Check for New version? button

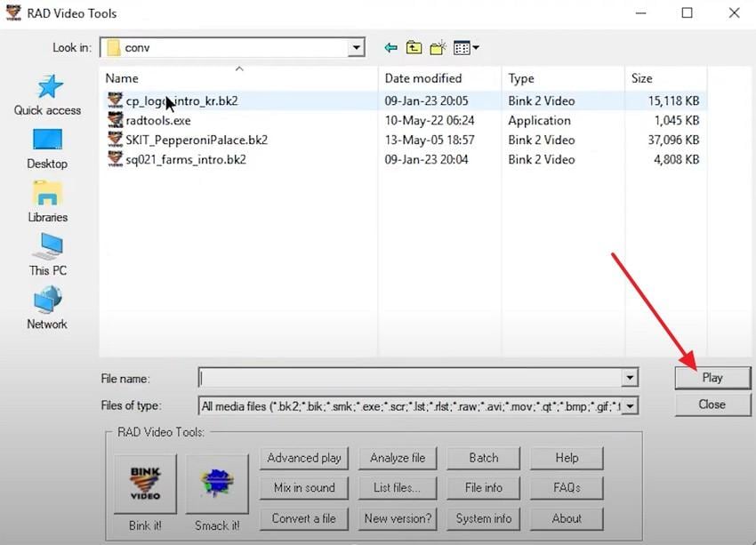coord(398,518)
